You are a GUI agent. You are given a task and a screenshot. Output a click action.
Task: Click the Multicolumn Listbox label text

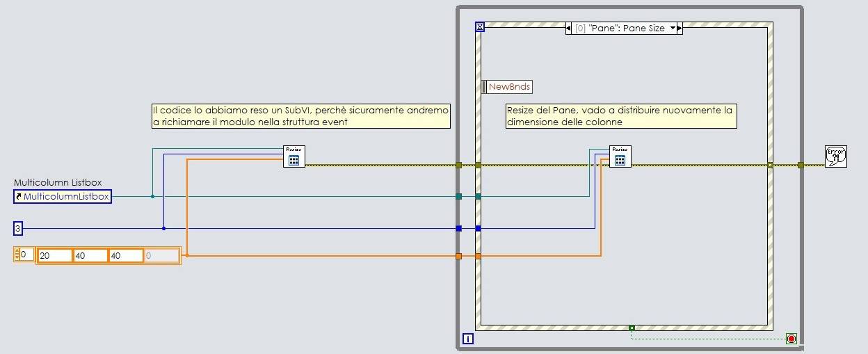pyautogui.click(x=58, y=182)
